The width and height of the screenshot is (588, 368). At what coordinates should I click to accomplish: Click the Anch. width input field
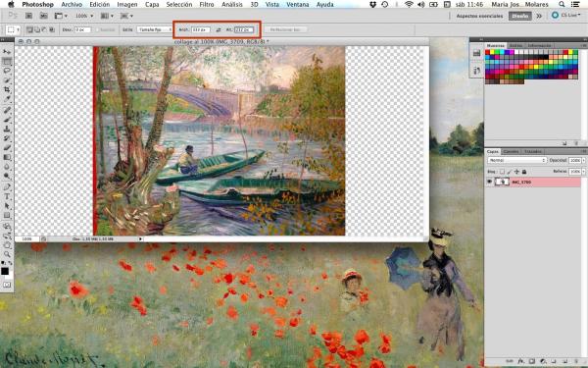(200, 29)
